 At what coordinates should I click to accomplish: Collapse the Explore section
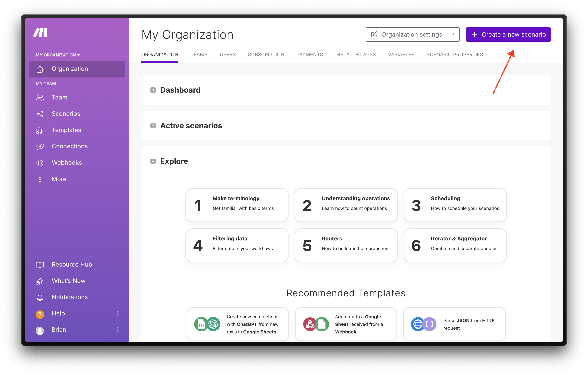[153, 161]
